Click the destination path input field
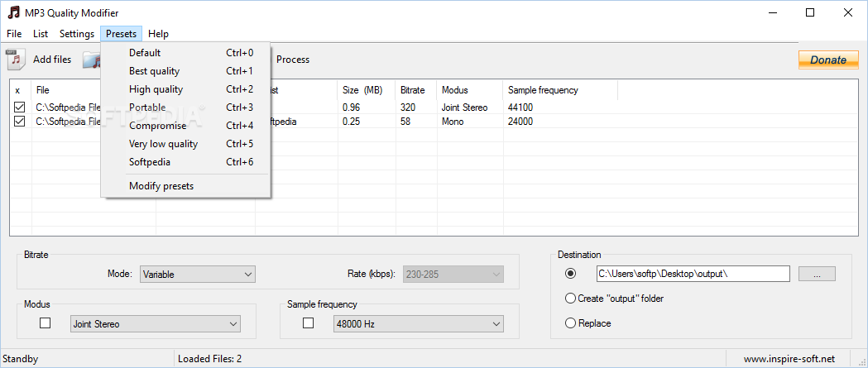The width and height of the screenshot is (868, 368). (x=693, y=274)
